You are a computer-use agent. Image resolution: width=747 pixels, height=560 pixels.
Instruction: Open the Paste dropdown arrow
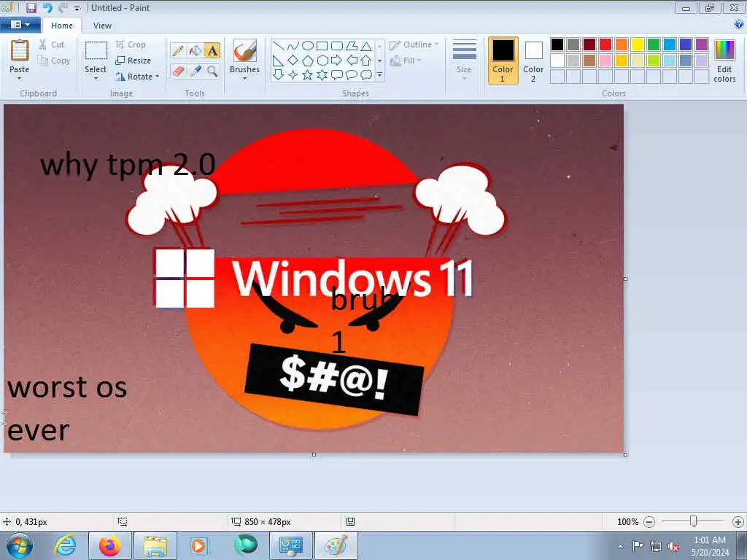click(x=20, y=79)
